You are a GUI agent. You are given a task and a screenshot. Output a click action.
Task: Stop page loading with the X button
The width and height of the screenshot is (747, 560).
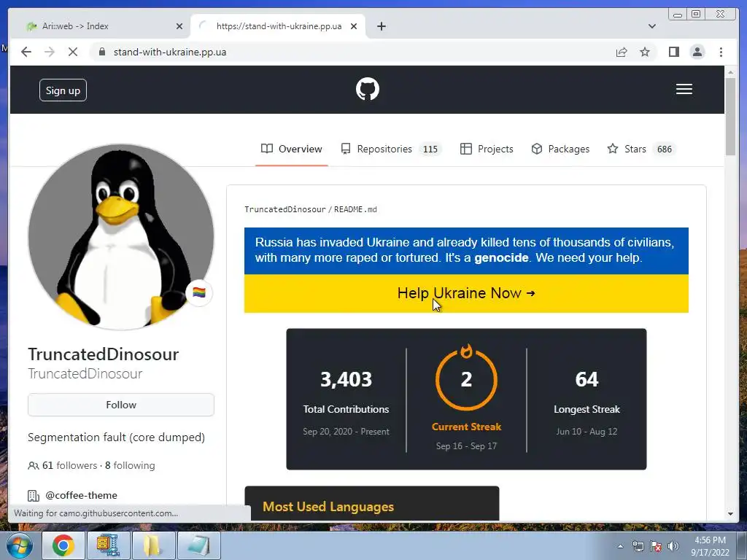73,52
